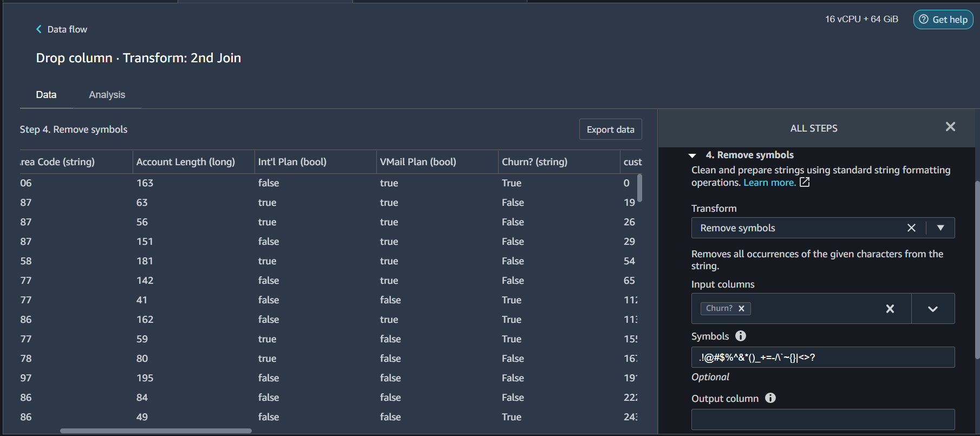Show info tooltip for Output column

coord(770,398)
